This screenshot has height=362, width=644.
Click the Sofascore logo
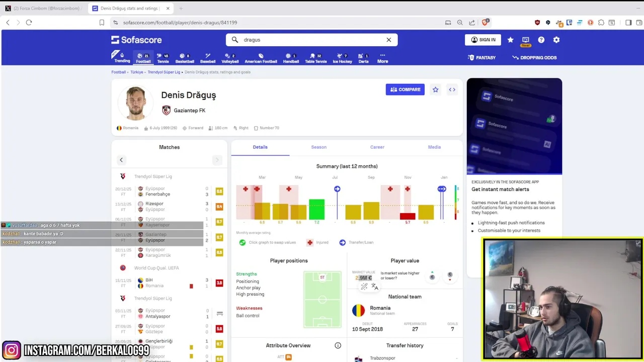[136, 40]
